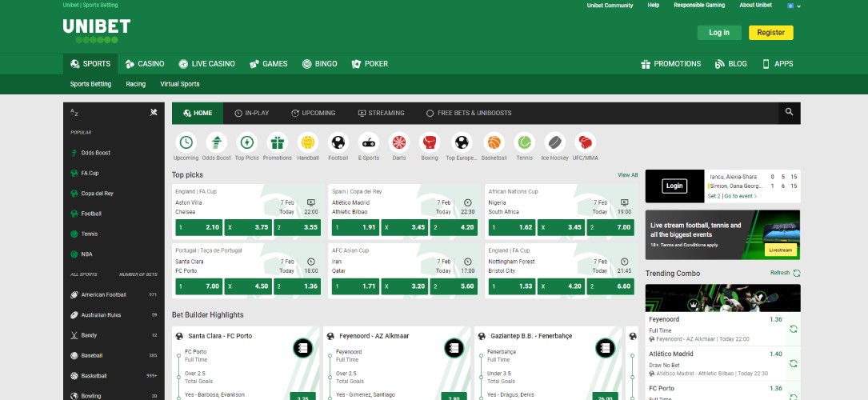Click Refresh for Trending Combo
The image size is (868, 400).
(x=785, y=273)
